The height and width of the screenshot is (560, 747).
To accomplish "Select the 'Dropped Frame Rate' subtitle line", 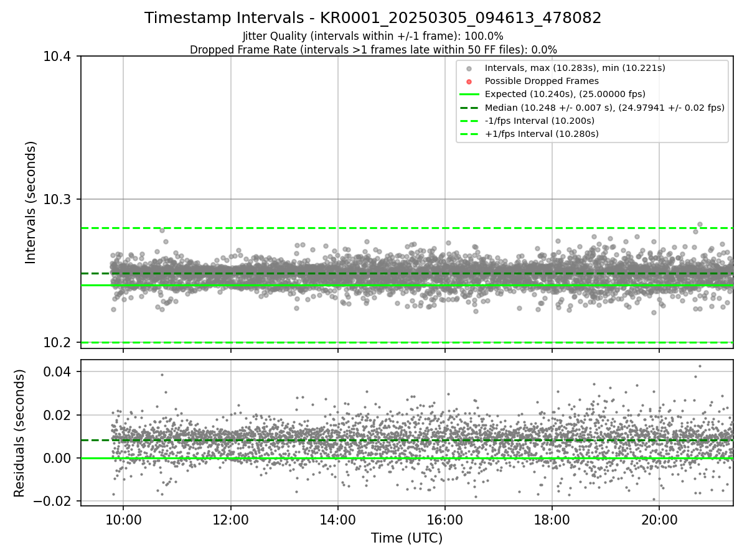I will [373, 50].
